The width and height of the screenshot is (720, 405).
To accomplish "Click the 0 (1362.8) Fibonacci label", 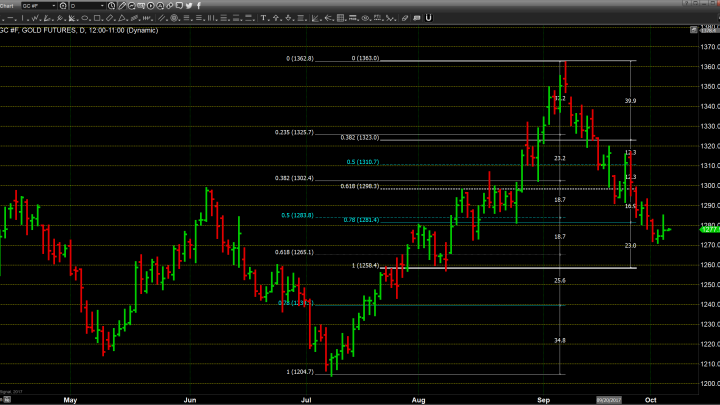I will click(x=300, y=59).
